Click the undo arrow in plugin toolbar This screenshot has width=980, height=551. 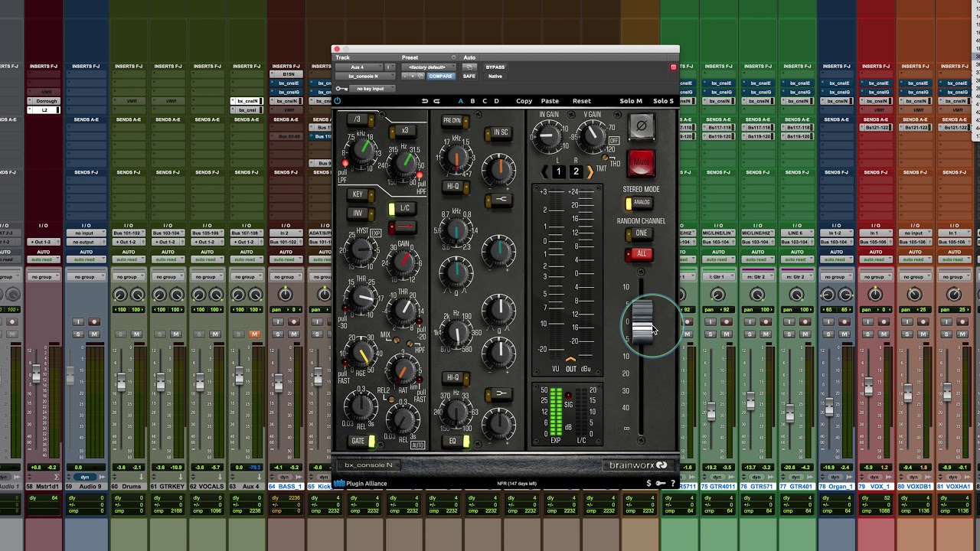(424, 101)
